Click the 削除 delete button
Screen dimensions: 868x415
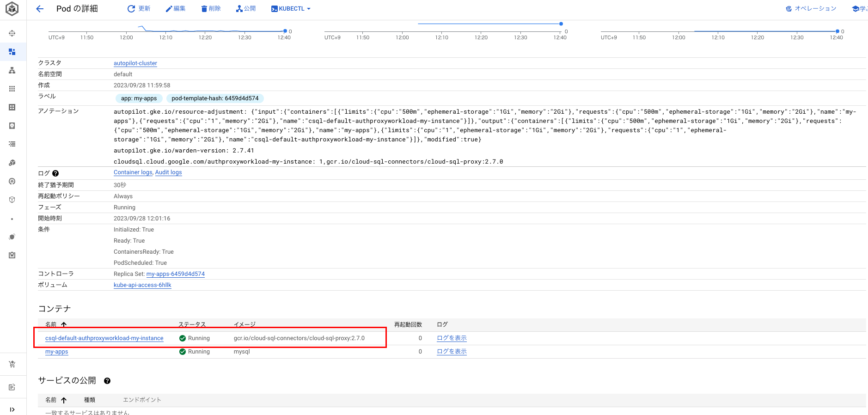pyautogui.click(x=211, y=9)
